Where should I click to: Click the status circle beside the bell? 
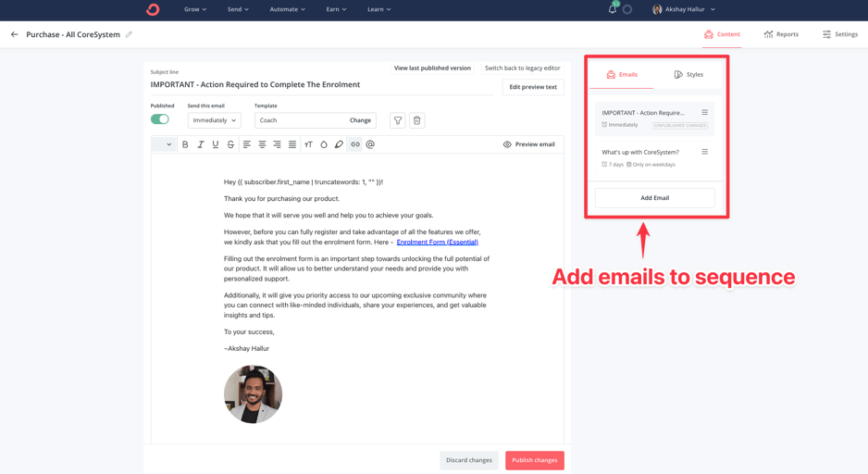coord(627,9)
